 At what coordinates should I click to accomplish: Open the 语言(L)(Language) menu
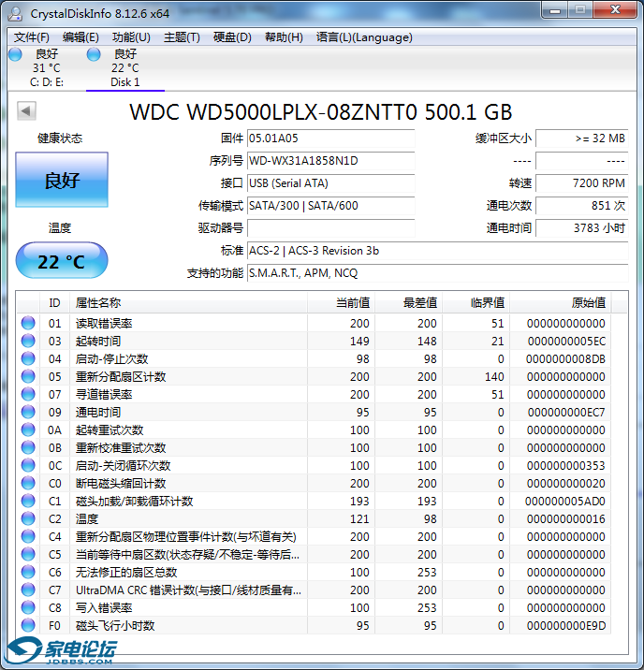[x=364, y=37]
